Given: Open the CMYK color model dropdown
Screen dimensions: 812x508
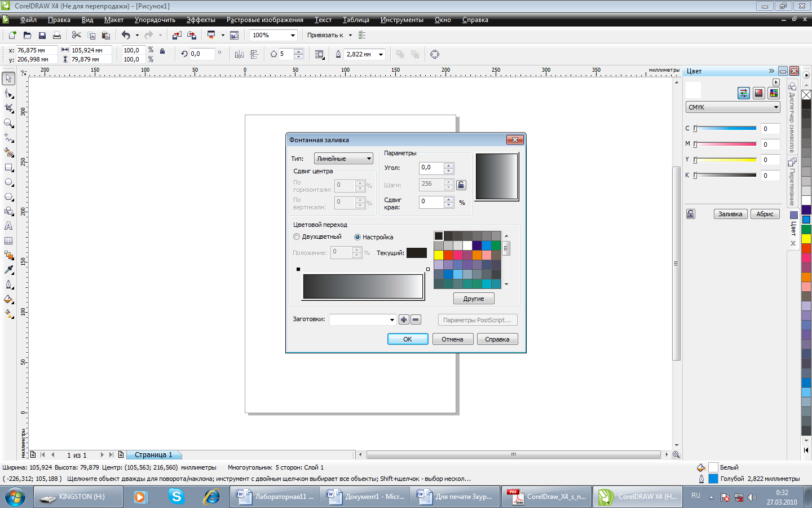Looking at the screenshot, I should click(x=732, y=107).
